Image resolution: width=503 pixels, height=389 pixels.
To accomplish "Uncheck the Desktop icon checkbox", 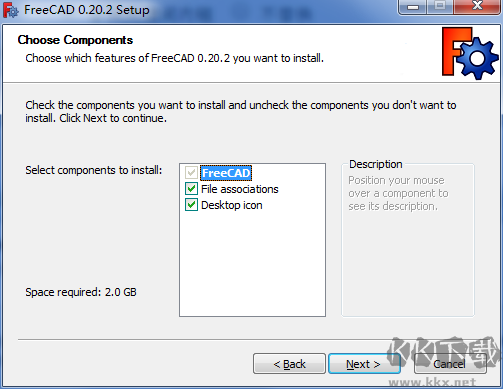I will coord(191,205).
